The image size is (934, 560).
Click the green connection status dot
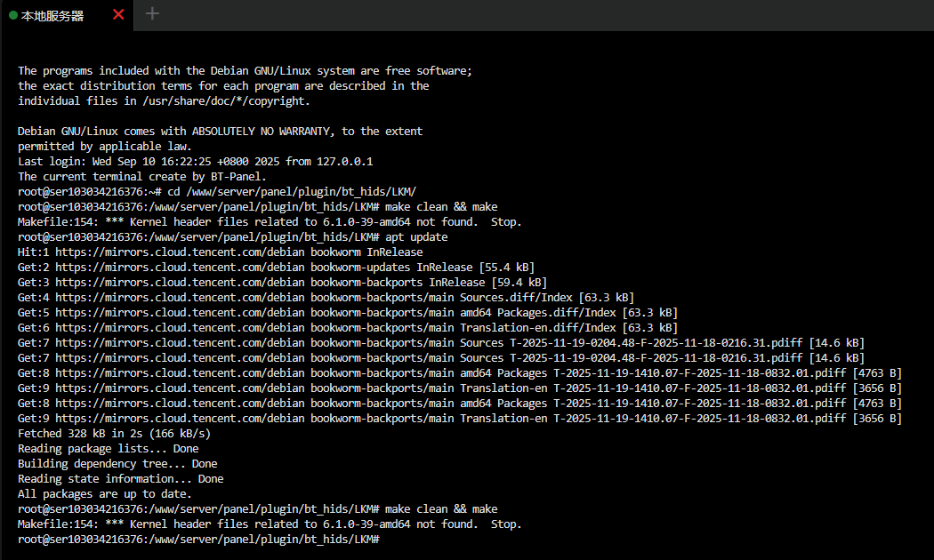[x=12, y=15]
